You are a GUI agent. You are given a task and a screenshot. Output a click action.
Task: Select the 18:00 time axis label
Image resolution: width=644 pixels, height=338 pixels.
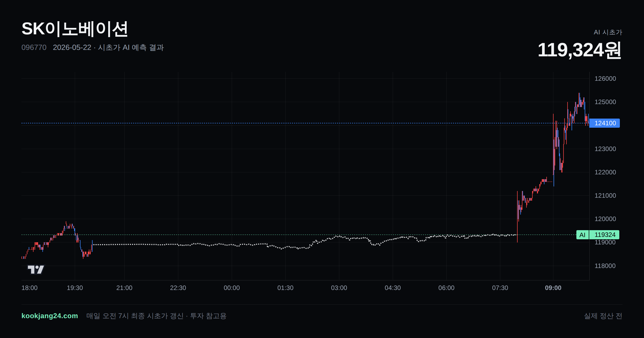point(30,288)
